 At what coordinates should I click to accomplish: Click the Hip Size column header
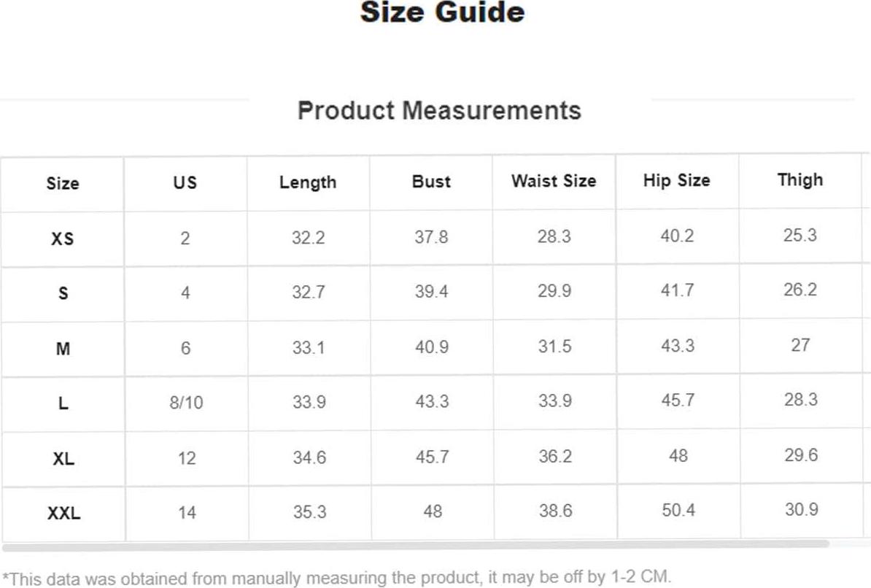click(x=676, y=180)
